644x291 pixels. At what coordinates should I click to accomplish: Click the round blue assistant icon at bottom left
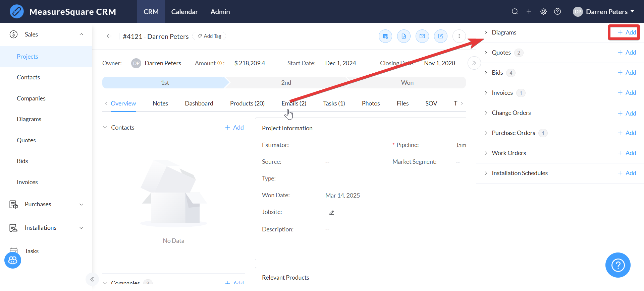point(13,260)
